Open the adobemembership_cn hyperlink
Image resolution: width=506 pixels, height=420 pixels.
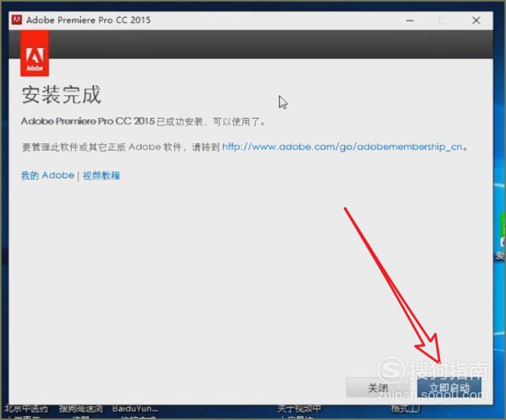click(342, 147)
